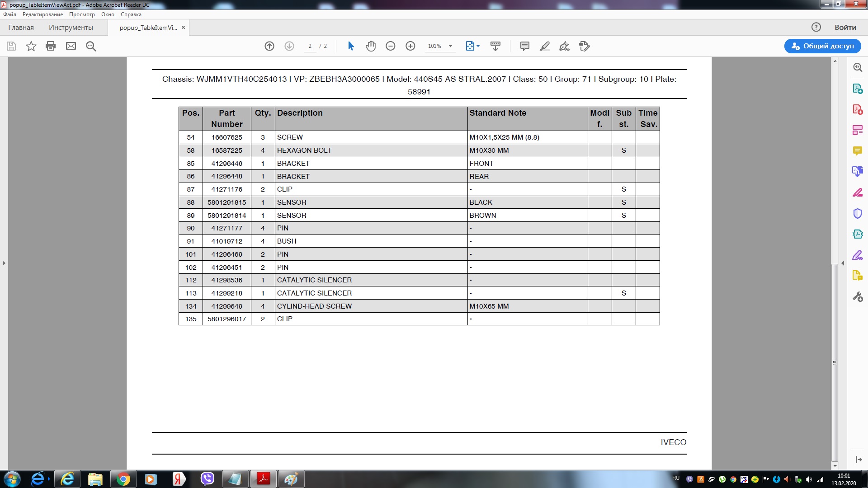This screenshot has width=868, height=488.
Task: Add file to starred favorites
Action: pos(31,46)
